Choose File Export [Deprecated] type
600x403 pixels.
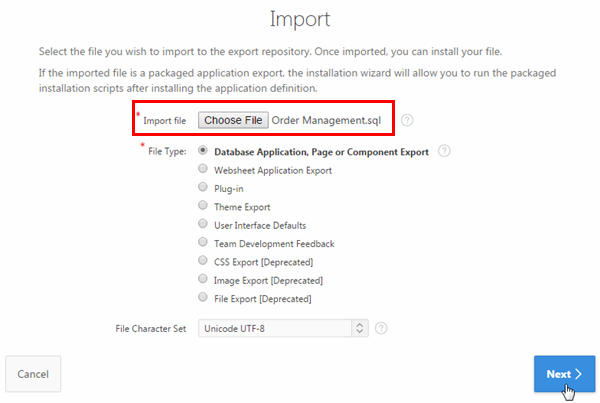pos(204,298)
